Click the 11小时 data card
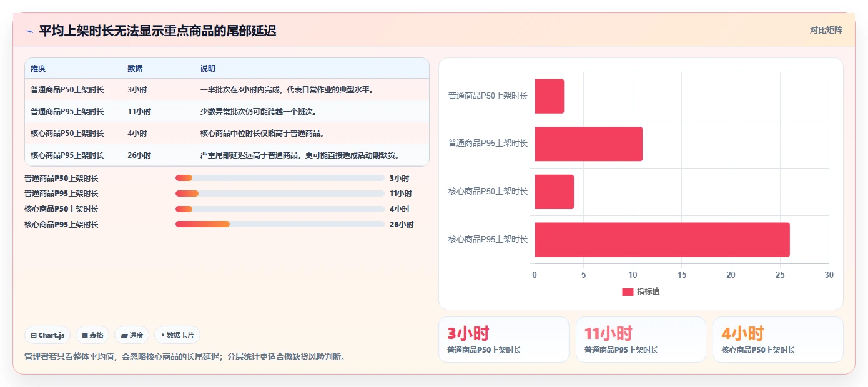The height and width of the screenshot is (387, 868). pos(641,340)
